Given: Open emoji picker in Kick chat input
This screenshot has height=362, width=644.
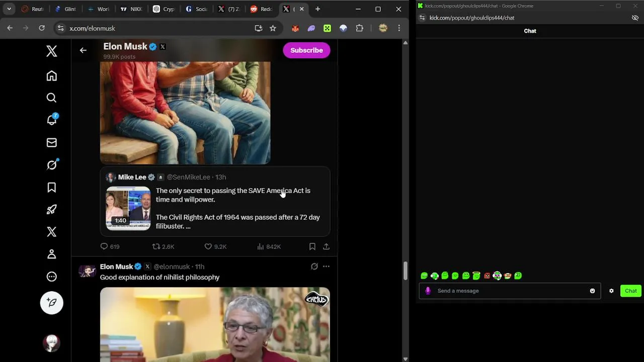Looking at the screenshot, I should click(x=592, y=291).
